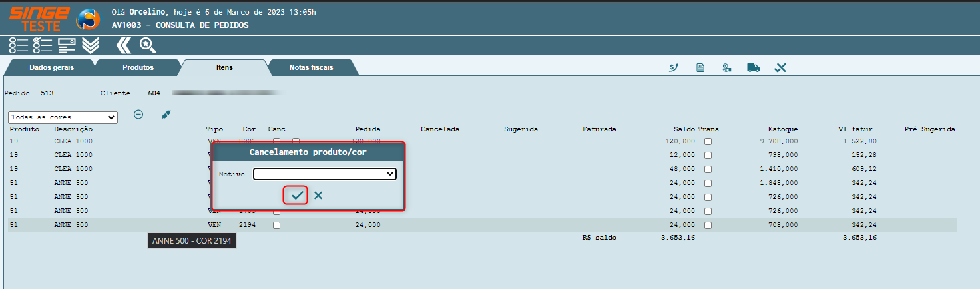Viewport: 980px width, 289px height.
Task: Open the Motivo dropdown
Action: coord(324,174)
